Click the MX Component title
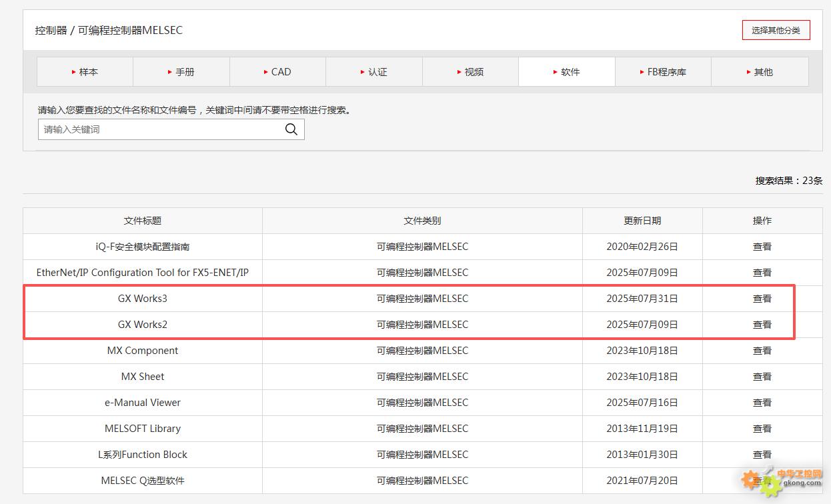This screenshot has height=504, width=831. coord(143,351)
